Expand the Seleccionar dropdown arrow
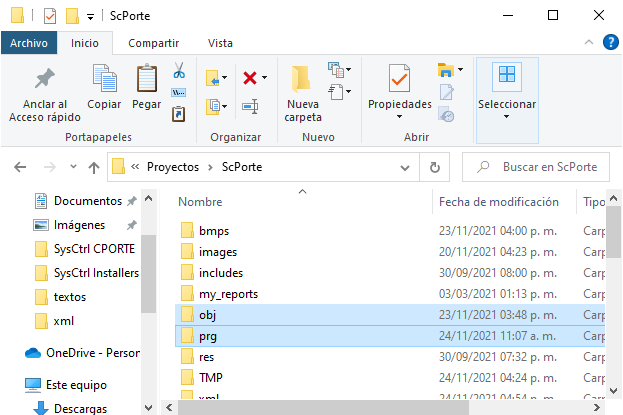This screenshot has width=623, height=415. (506, 116)
